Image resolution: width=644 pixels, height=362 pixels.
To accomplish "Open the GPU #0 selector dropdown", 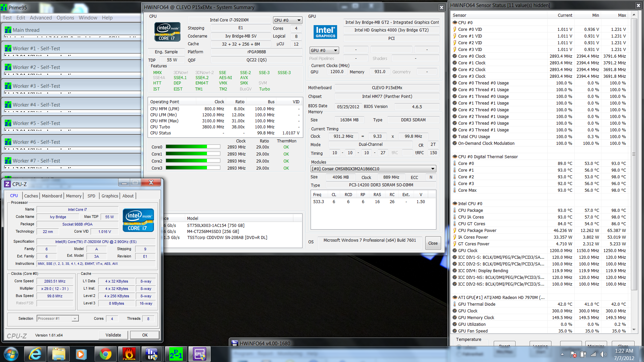I will 324,51.
